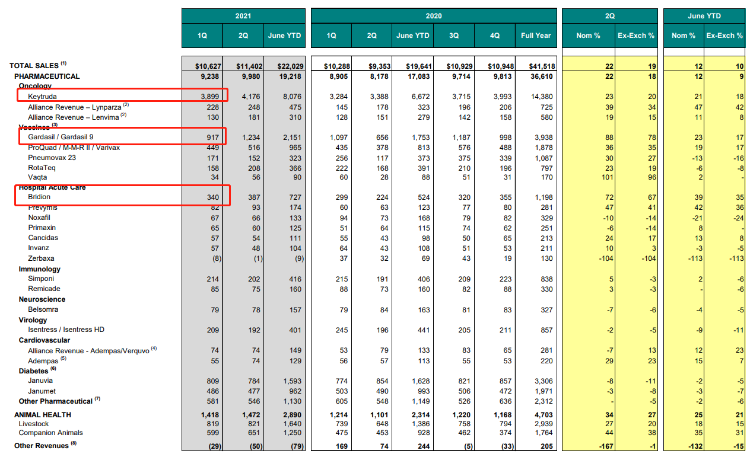Select the Diabetes category heading
The height and width of the screenshot is (457, 750).
[x=37, y=370]
